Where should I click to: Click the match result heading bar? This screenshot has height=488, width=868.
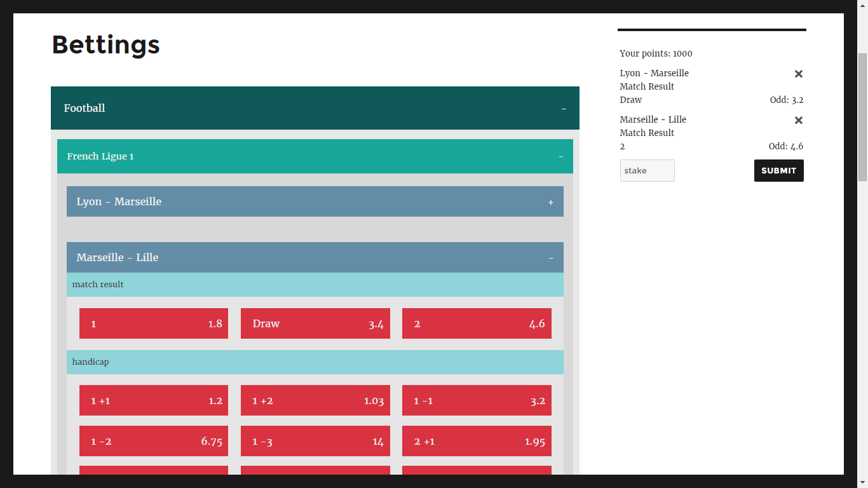315,285
